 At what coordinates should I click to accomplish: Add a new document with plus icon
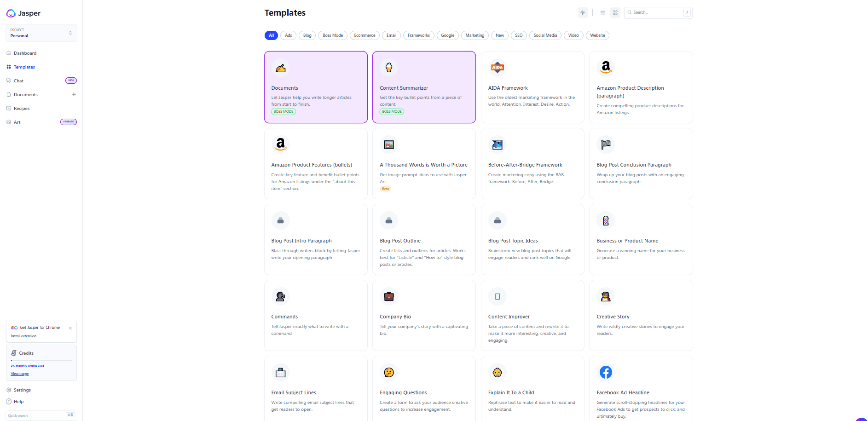tap(74, 94)
